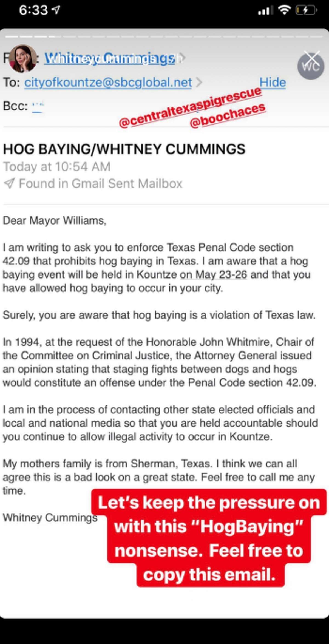
Task: Tap the location arrow beside the time
Action: click(x=56, y=10)
